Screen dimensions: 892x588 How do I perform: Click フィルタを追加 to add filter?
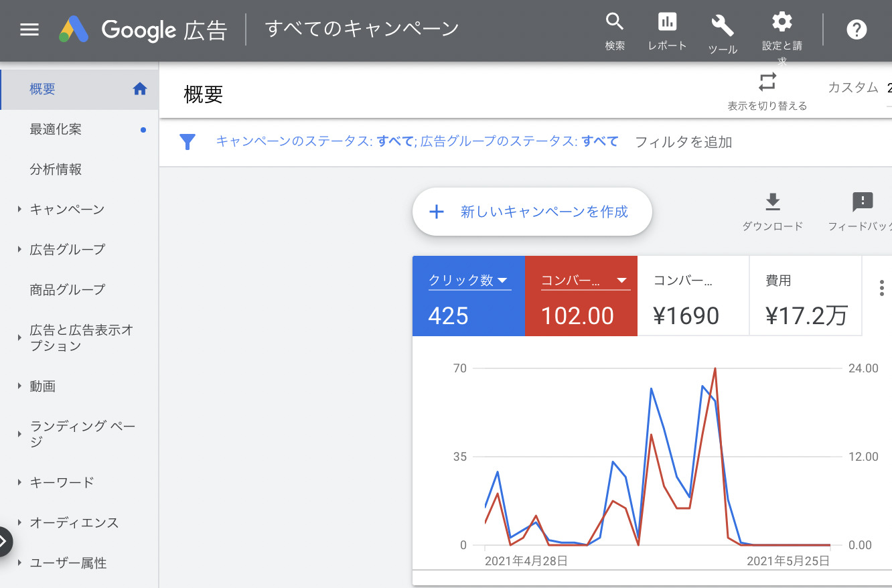click(683, 142)
